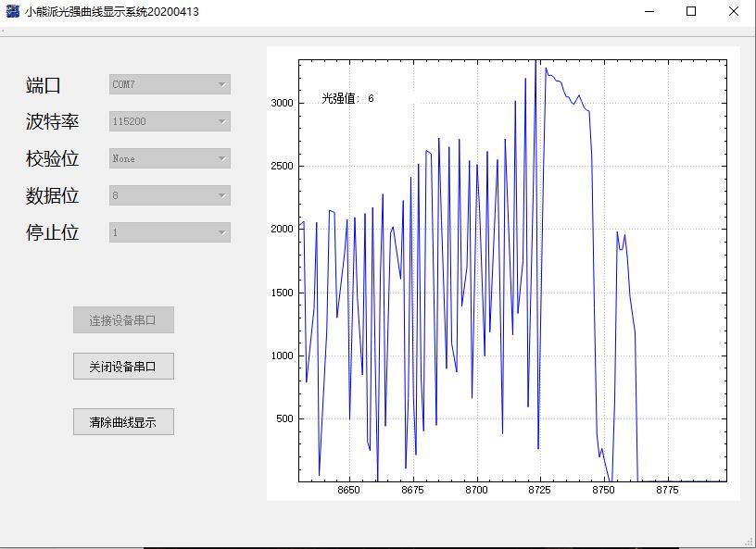
Task: Click the 8675 x-axis tick label
Action: (x=412, y=490)
